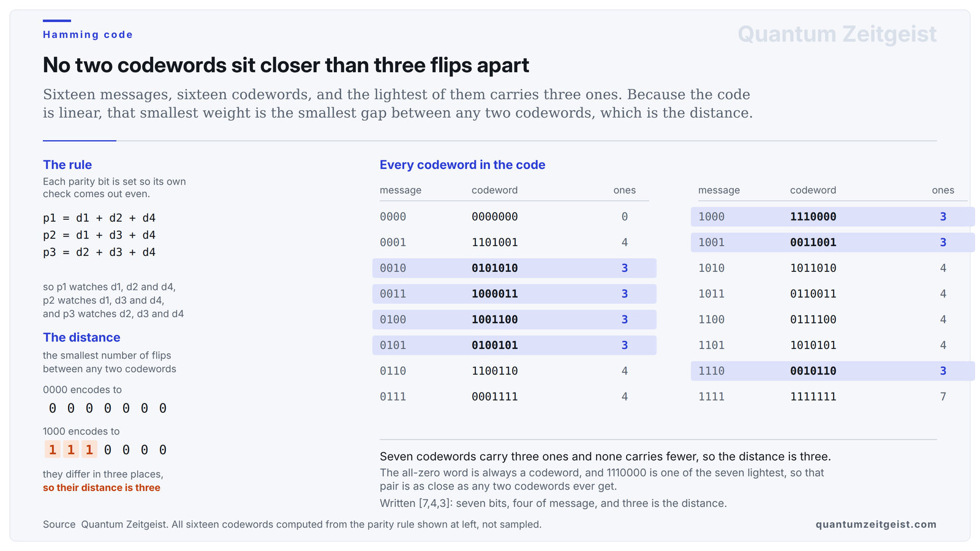Image resolution: width=980 pixels, height=551 pixels.
Task: Select the row for message 1000
Action: tap(833, 217)
